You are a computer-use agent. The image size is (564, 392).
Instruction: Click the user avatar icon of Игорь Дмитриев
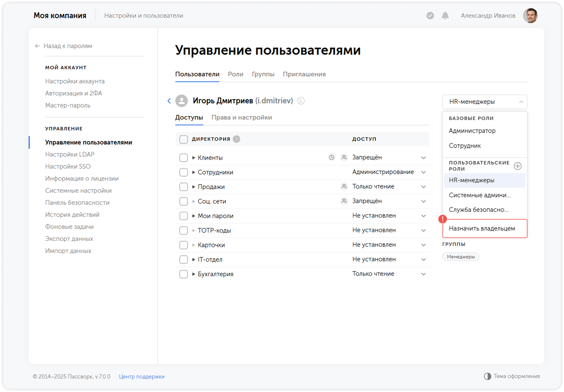coord(182,101)
